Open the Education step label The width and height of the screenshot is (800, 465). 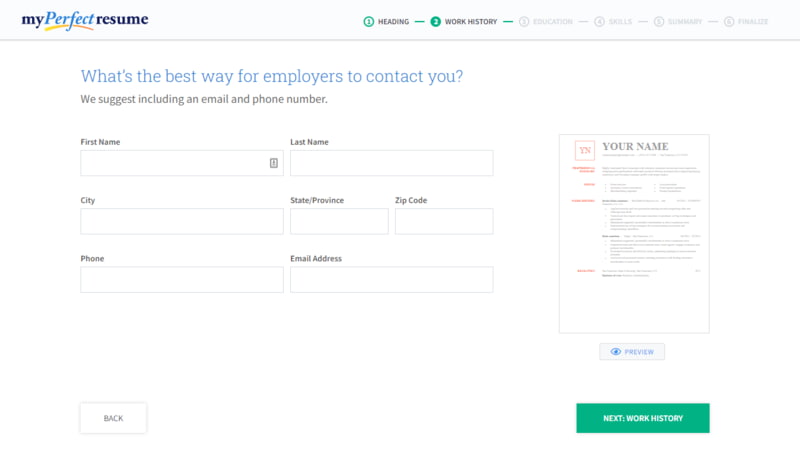coord(553,21)
